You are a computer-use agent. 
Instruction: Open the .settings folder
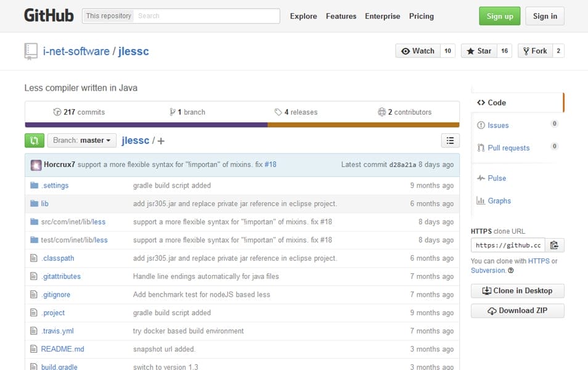click(x=55, y=186)
